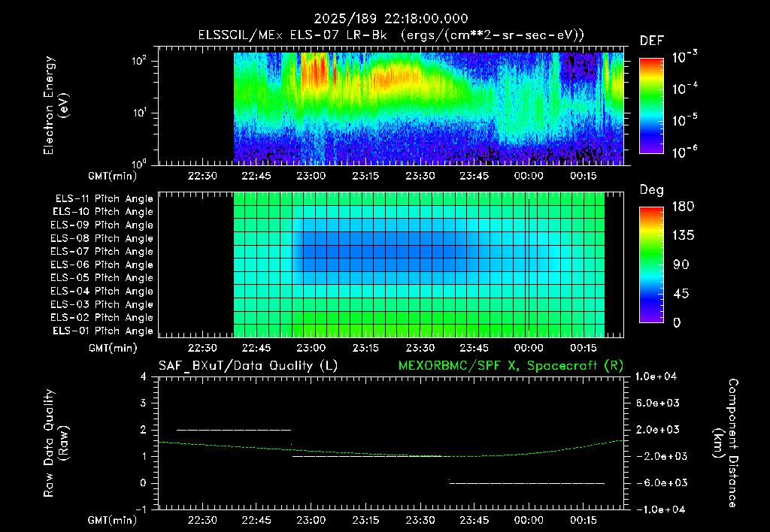Click the 'Deg' colorbar label
770x532 pixels.
point(651,190)
